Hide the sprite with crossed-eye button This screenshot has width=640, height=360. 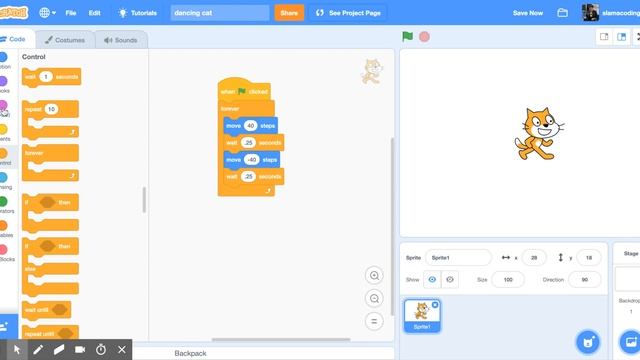click(450, 280)
